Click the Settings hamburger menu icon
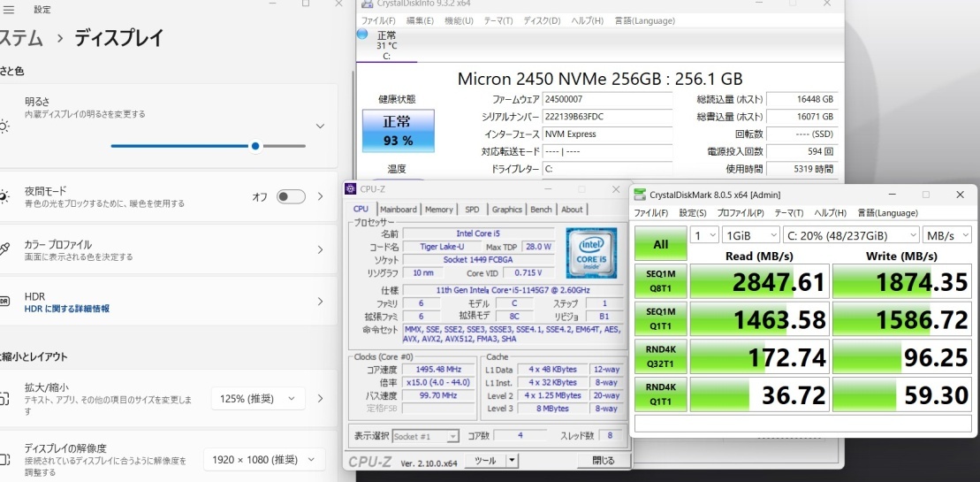This screenshot has height=482, width=980. (x=9, y=10)
